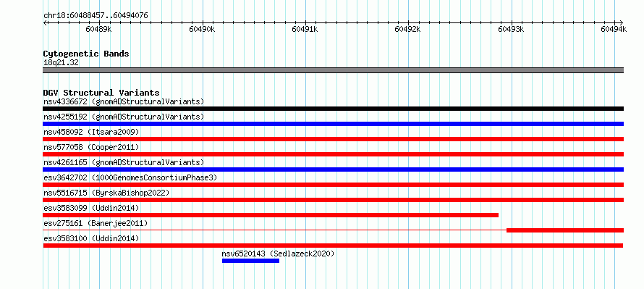Open the nsv458092 (Itsara2009) label
Image resolution: width=644 pixels, height=289 pixels.
[91, 132]
